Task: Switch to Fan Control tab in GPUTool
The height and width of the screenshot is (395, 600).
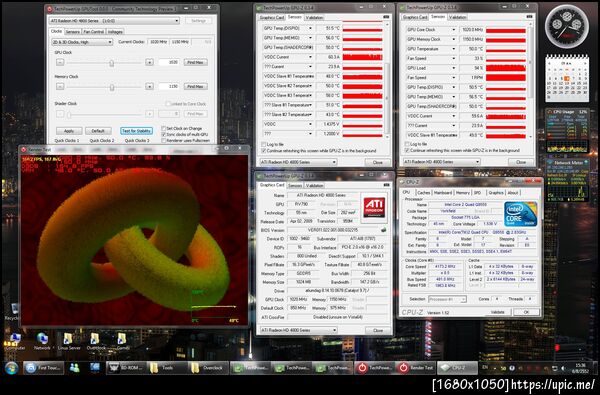Action: point(94,32)
